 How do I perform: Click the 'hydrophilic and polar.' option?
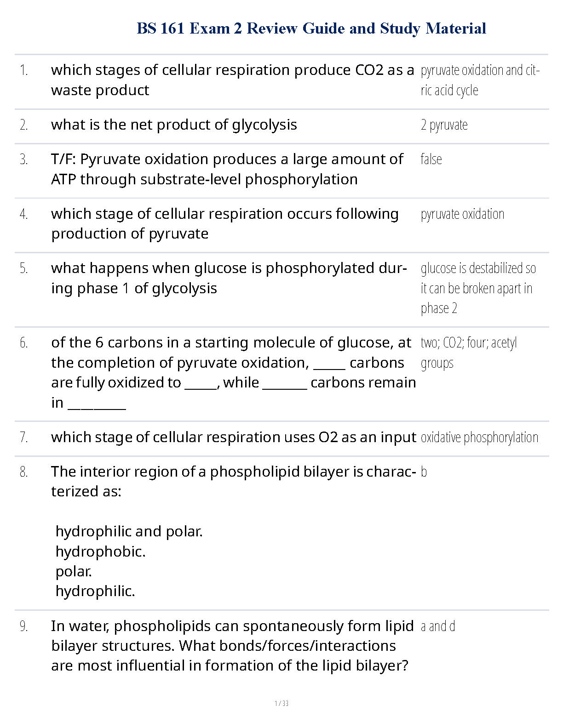pyautogui.click(x=129, y=532)
